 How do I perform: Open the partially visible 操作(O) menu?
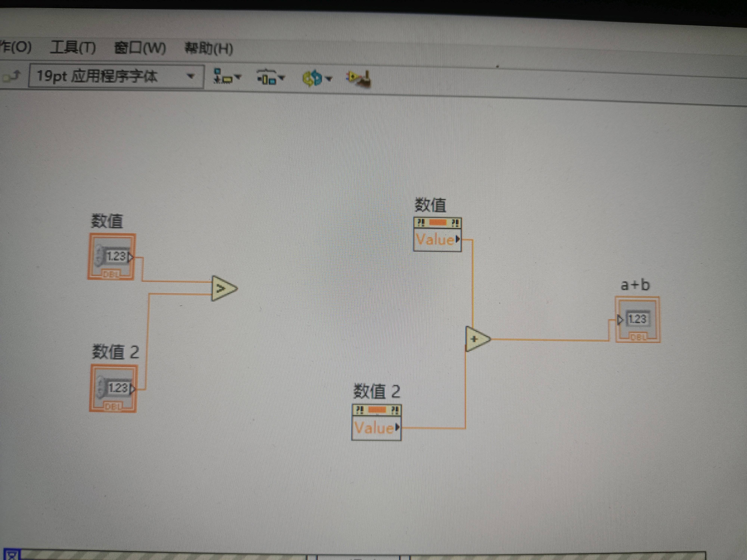16,47
